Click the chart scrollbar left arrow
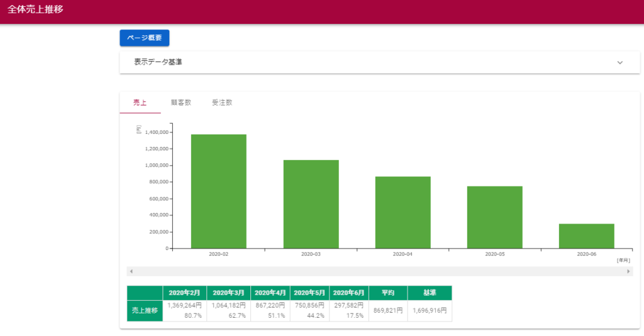 131,271
